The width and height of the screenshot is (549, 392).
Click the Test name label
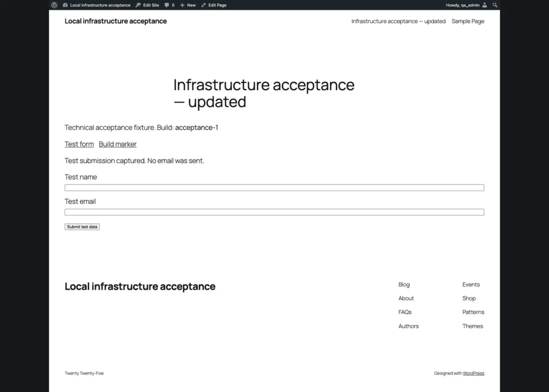coord(80,177)
